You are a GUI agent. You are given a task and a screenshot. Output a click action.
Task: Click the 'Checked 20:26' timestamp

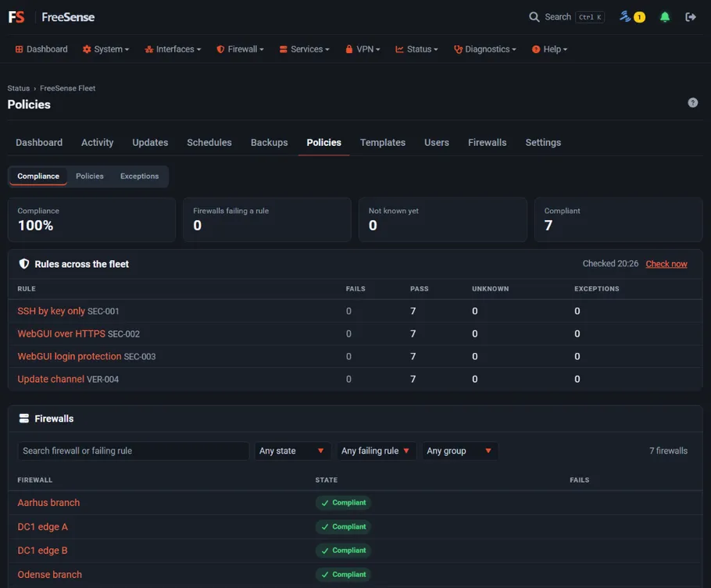click(610, 264)
